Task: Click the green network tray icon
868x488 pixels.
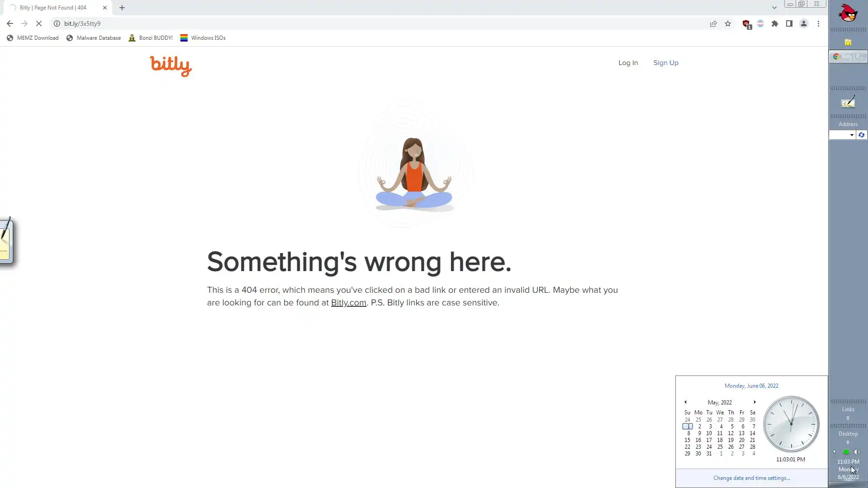Action: pos(846,452)
